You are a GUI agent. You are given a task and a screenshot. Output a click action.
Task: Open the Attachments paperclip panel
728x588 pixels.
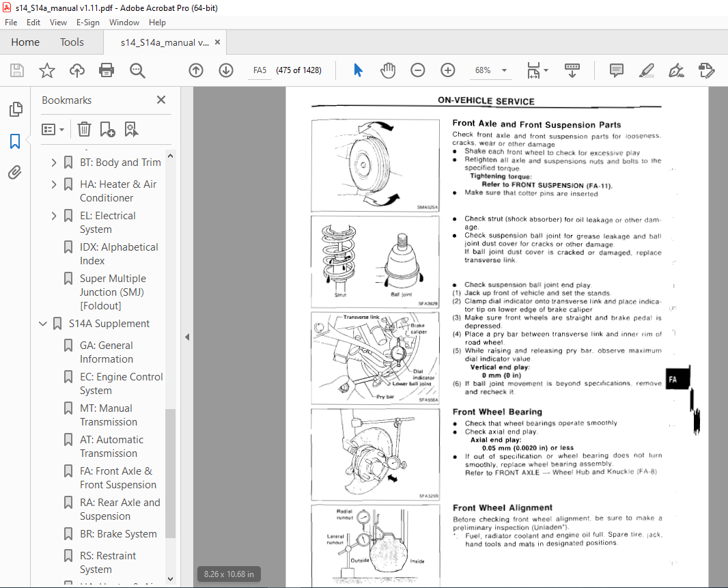[15, 173]
